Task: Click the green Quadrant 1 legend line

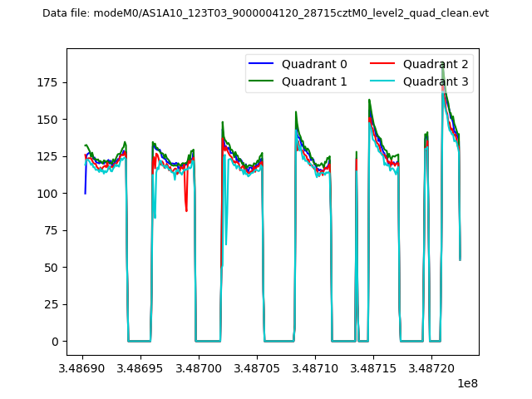Action: coord(263,81)
